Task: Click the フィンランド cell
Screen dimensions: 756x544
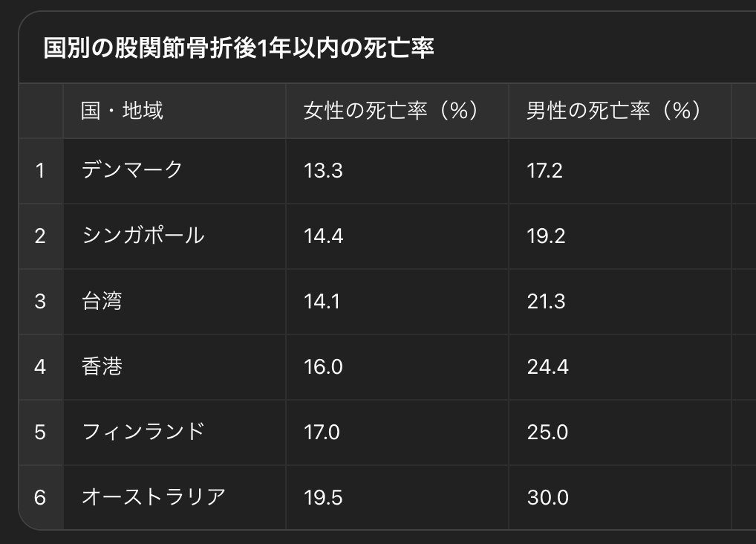Action: 143,432
